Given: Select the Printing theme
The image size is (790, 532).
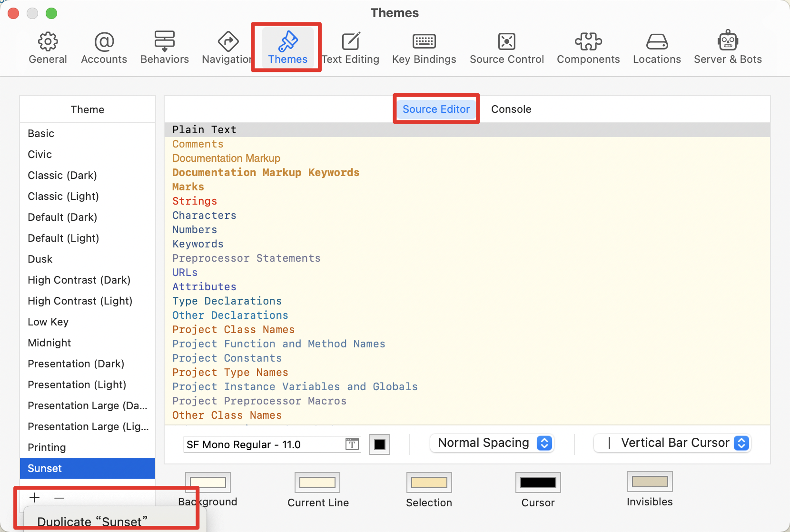Looking at the screenshot, I should coord(88,447).
